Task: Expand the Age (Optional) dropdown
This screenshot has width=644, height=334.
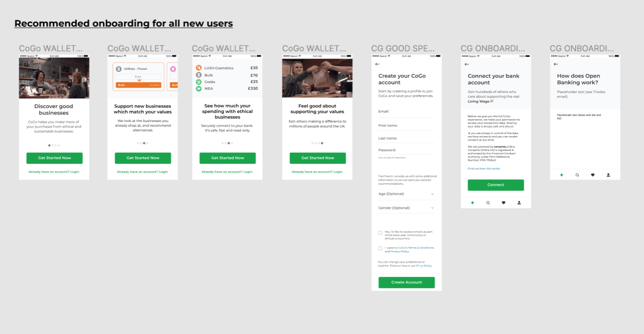Action: (x=406, y=194)
